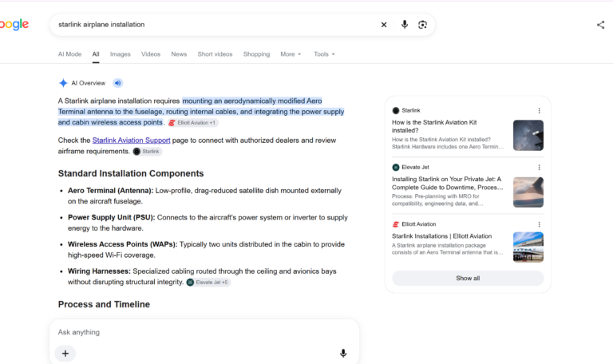613x364 pixels.
Task: Switch to Short videos tab
Action: pos(215,54)
